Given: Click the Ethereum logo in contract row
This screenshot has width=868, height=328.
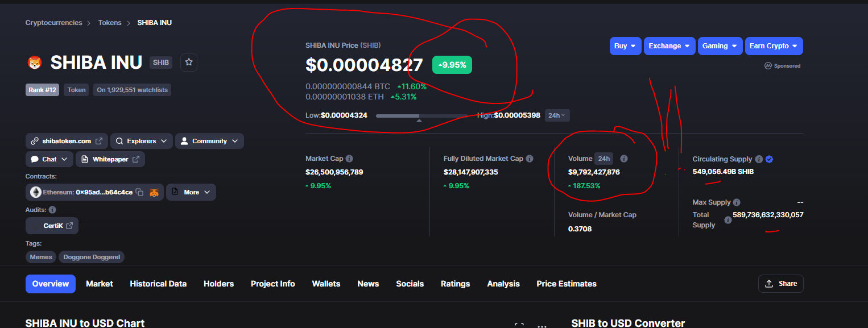Looking at the screenshot, I should (x=36, y=193).
